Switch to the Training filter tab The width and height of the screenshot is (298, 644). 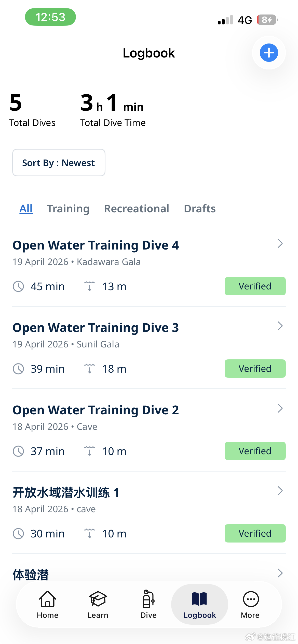68,209
